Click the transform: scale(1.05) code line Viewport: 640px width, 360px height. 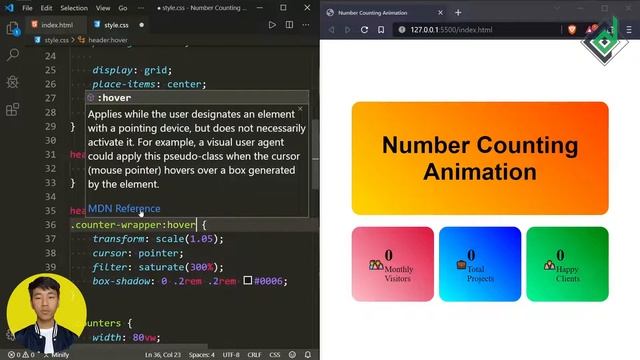coord(158,239)
